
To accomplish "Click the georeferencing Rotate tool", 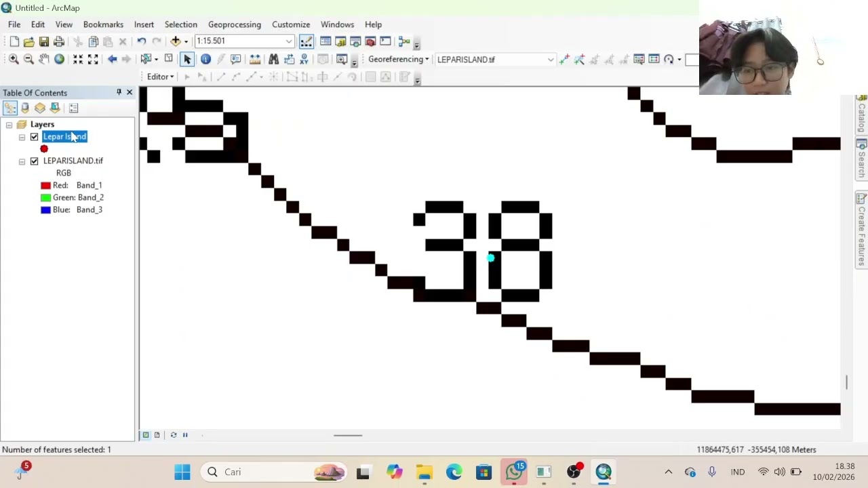I will [669, 60].
